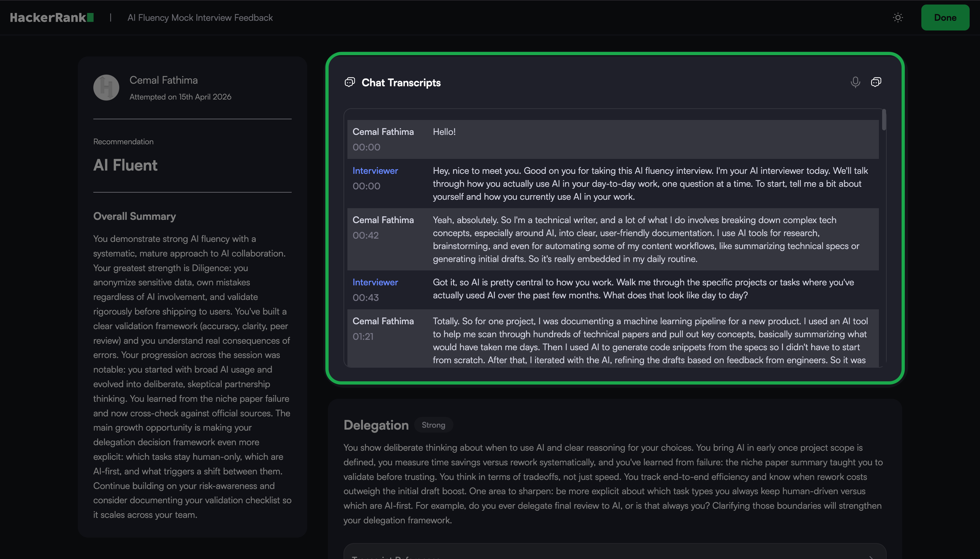Click the Overall Summary heading

click(x=134, y=216)
